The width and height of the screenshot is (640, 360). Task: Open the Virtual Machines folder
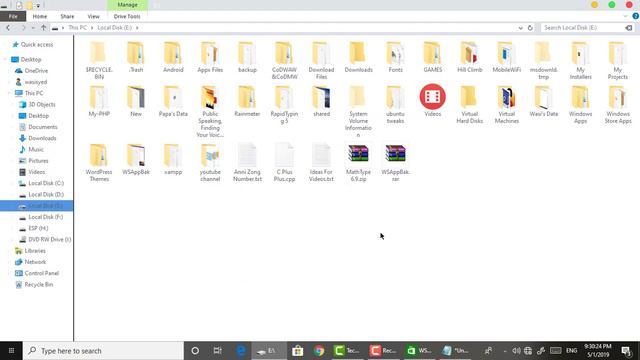[x=507, y=105]
